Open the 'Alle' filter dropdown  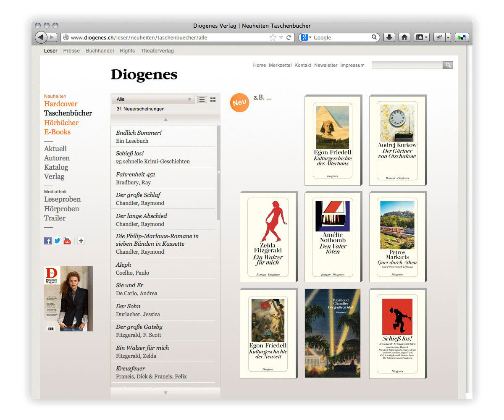coord(154,100)
